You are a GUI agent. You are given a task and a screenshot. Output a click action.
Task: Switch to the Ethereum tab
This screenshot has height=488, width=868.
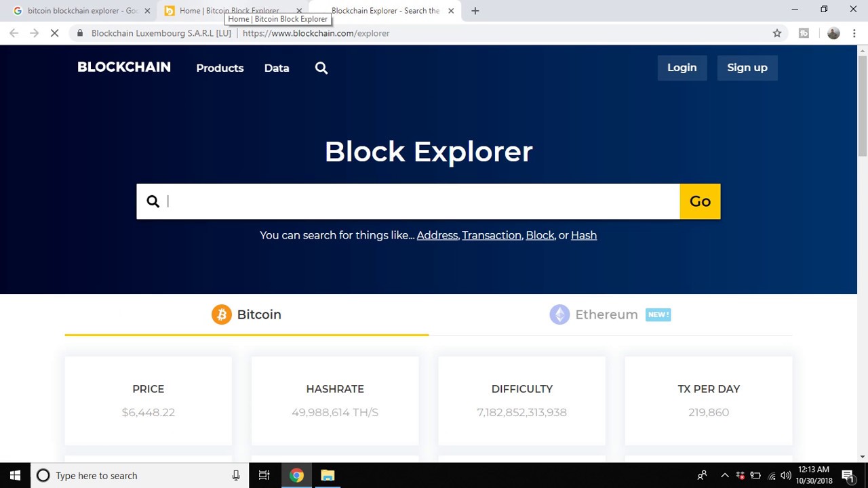coord(610,314)
